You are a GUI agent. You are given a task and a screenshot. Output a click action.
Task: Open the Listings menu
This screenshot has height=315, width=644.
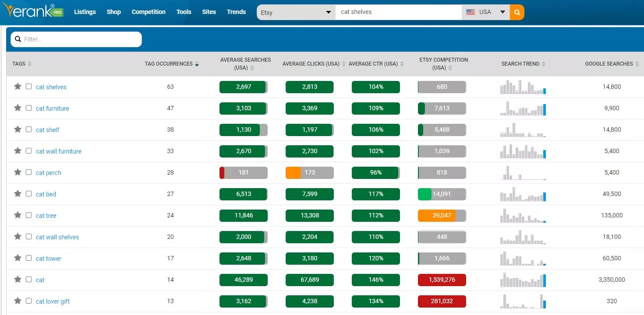(x=85, y=12)
